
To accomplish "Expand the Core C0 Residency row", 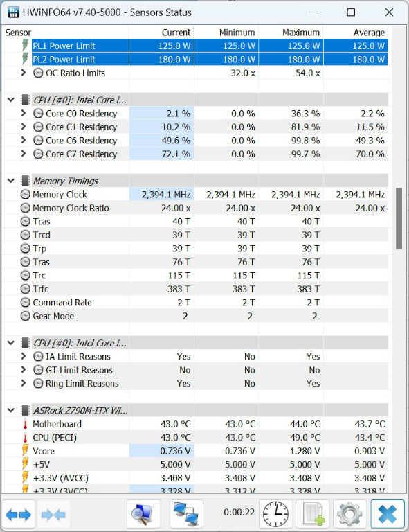I will click(x=24, y=113).
